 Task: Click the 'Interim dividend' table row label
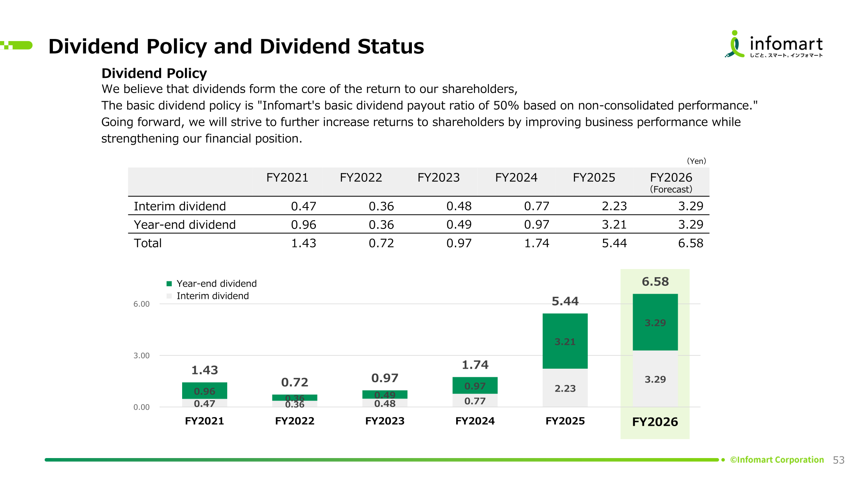(180, 206)
